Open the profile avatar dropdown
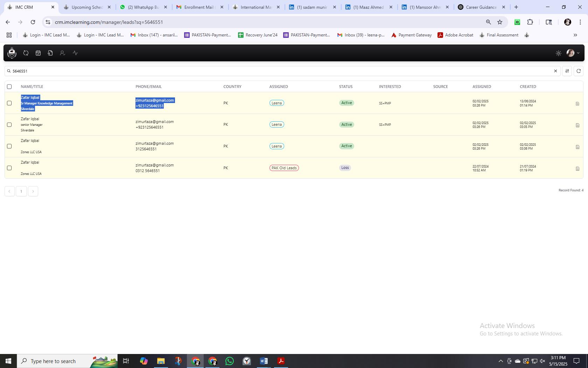 click(573, 53)
